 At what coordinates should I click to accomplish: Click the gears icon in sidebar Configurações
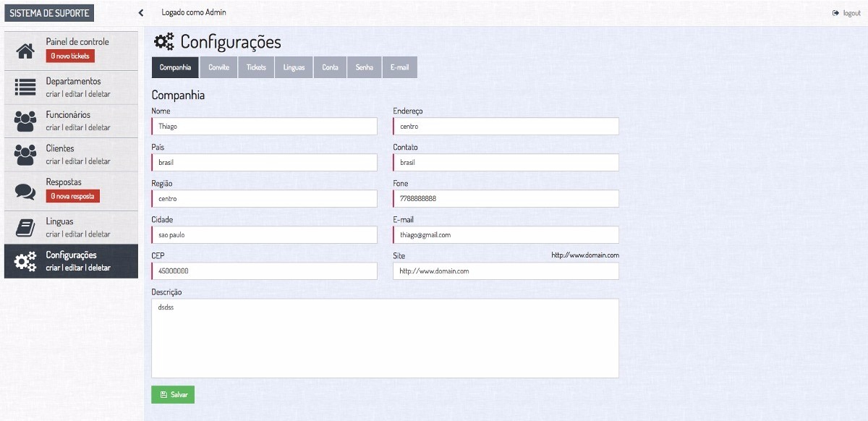(25, 261)
